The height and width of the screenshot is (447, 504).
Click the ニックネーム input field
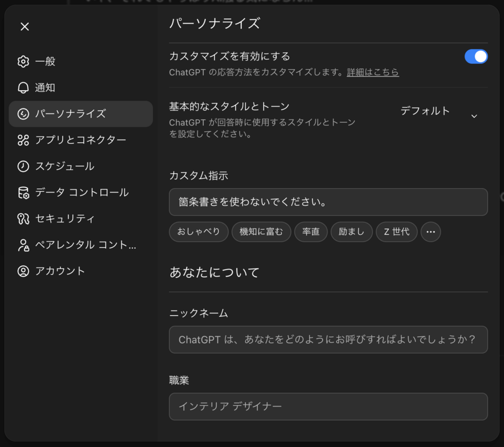click(328, 340)
